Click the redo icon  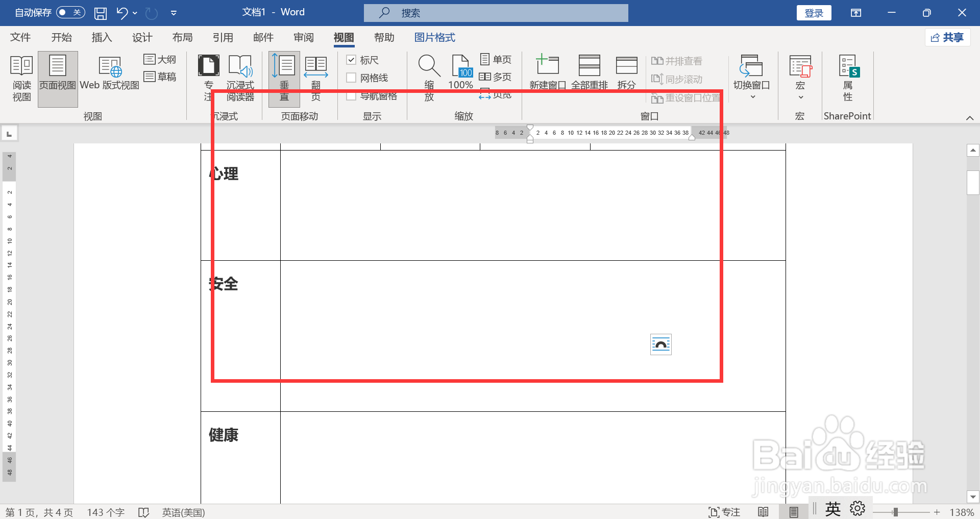coord(152,13)
